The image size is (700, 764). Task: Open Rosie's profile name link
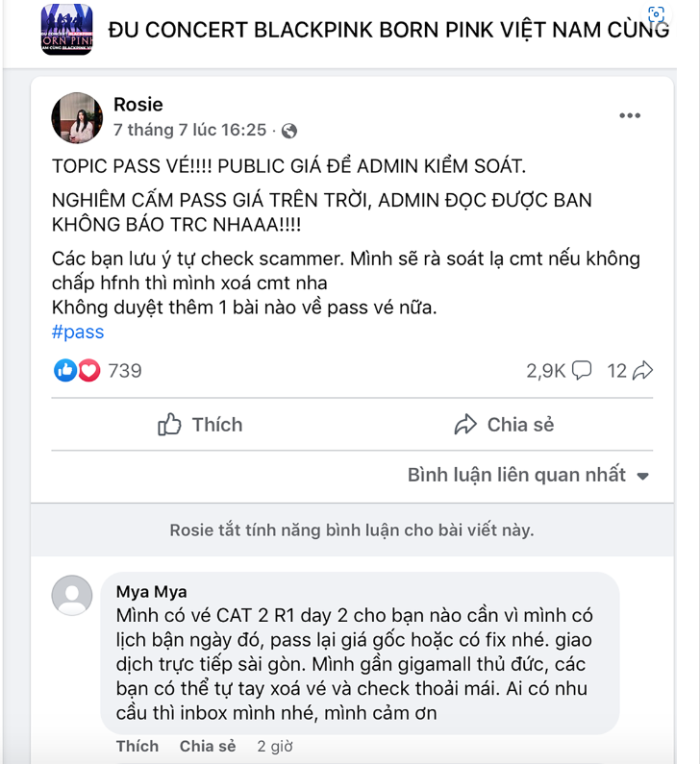click(138, 105)
